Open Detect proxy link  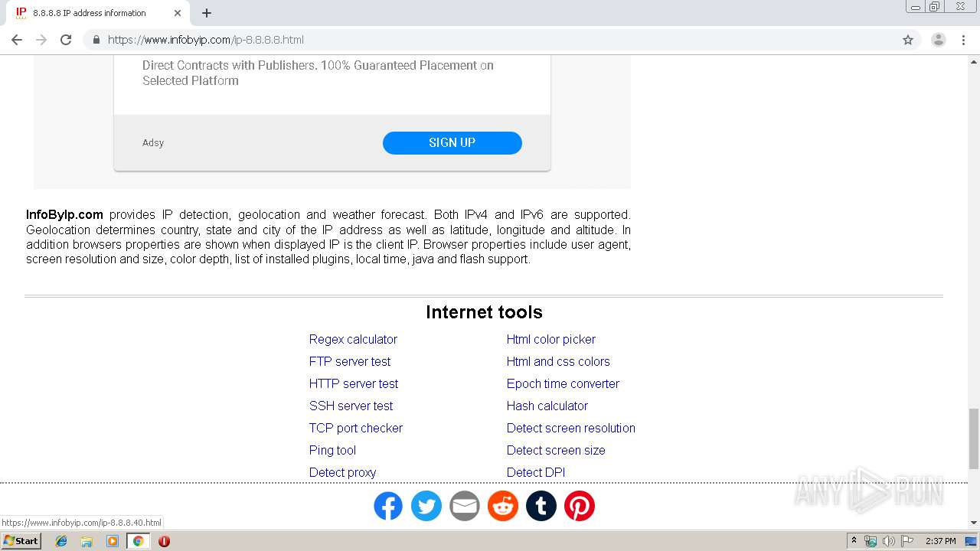click(x=342, y=472)
